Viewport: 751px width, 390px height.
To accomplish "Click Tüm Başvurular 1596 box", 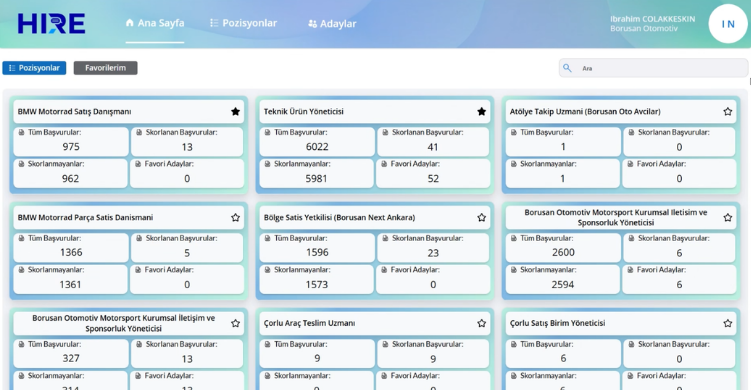I will click(317, 247).
